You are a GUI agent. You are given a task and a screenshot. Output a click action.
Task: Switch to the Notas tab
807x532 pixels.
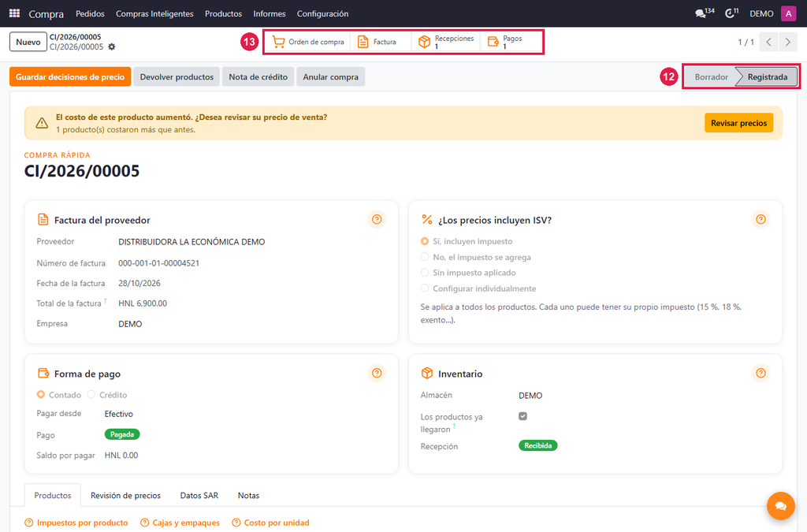point(248,496)
